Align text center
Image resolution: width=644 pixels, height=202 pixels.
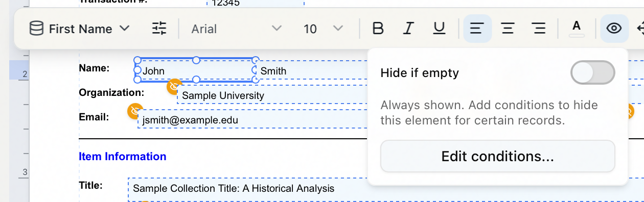coord(508,29)
